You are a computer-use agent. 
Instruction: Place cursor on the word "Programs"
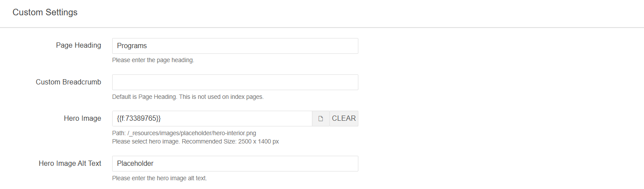pos(132,46)
